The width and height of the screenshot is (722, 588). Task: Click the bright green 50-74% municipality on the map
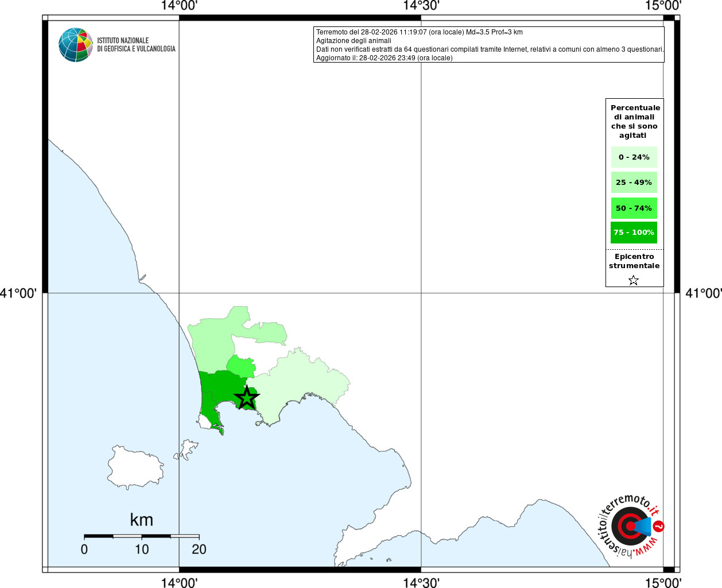click(240, 366)
